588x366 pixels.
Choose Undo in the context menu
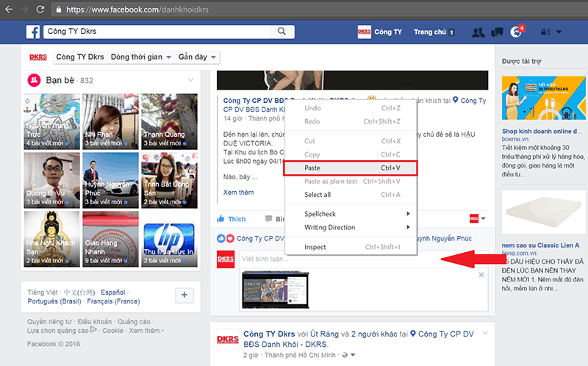click(x=351, y=108)
